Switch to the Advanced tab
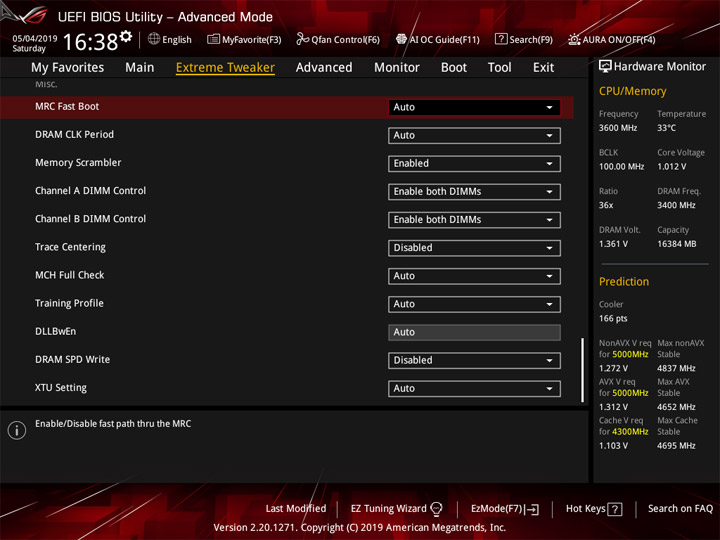The width and height of the screenshot is (720, 540). coord(324,68)
